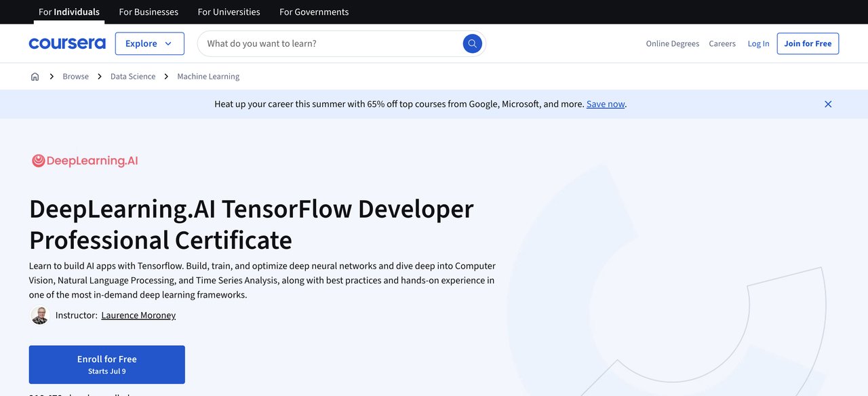
Task: Click inside the search input field
Action: coord(305,43)
